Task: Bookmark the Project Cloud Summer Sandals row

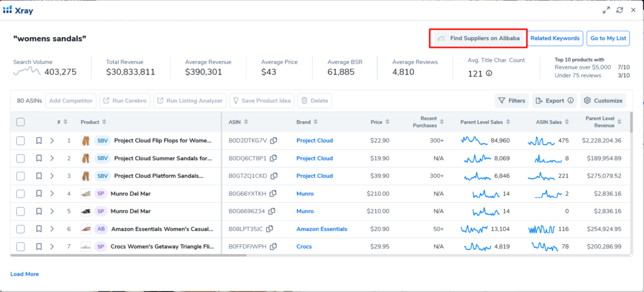Action: click(39, 158)
